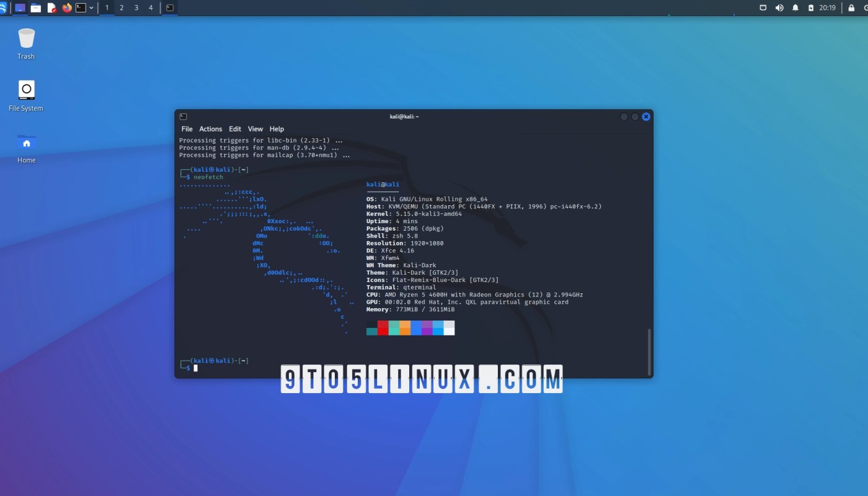This screenshot has width=868, height=496.
Task: Click the 'WM Theme: Kali-Dark' line
Action: (x=401, y=265)
